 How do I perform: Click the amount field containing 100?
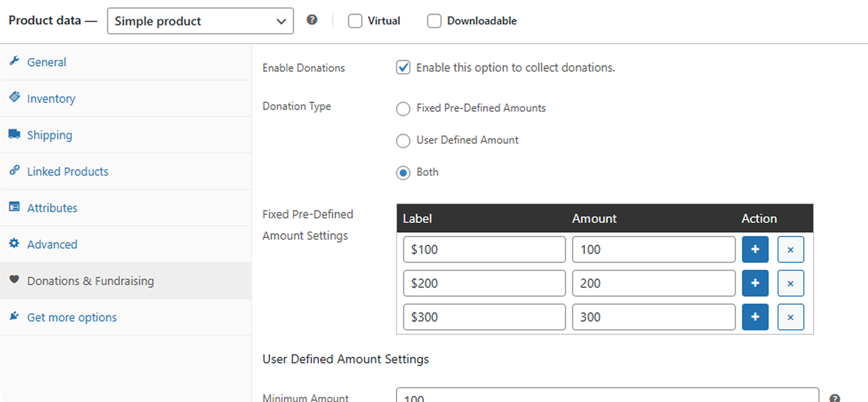click(x=653, y=250)
